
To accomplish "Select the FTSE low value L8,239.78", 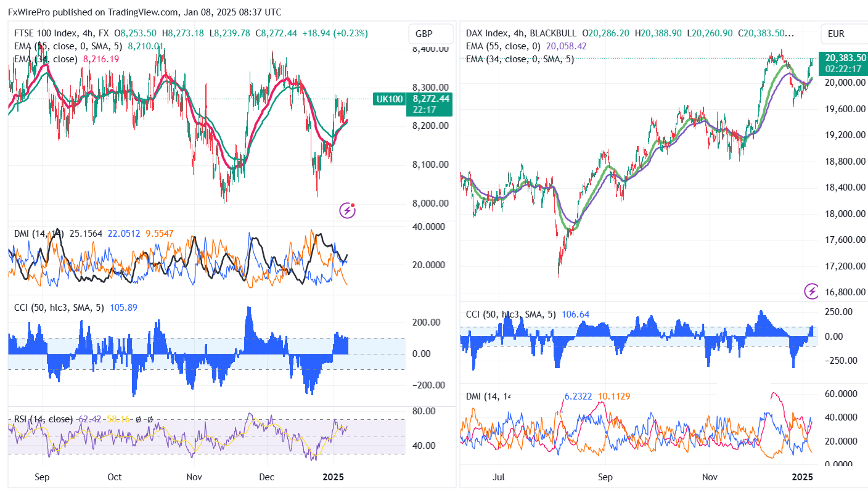I will [230, 33].
